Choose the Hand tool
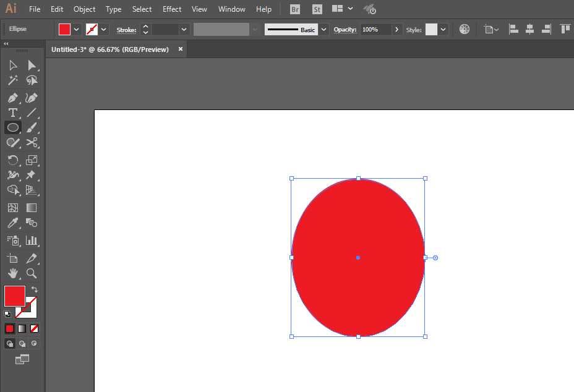The height and width of the screenshot is (392, 574). [12, 273]
